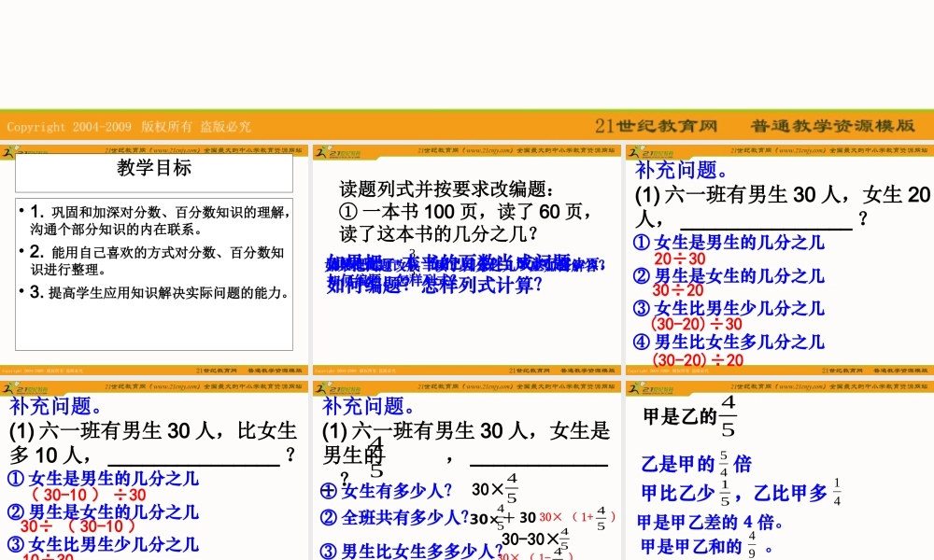Click the text '甲是甲乙差的 4 倍。'
Image resolution: width=934 pixels, height=560 pixels.
point(710,523)
